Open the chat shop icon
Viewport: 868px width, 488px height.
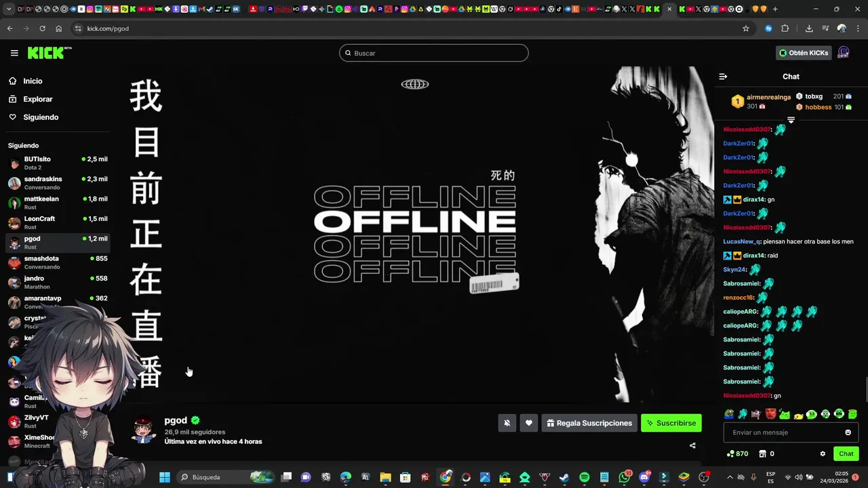coord(762,453)
